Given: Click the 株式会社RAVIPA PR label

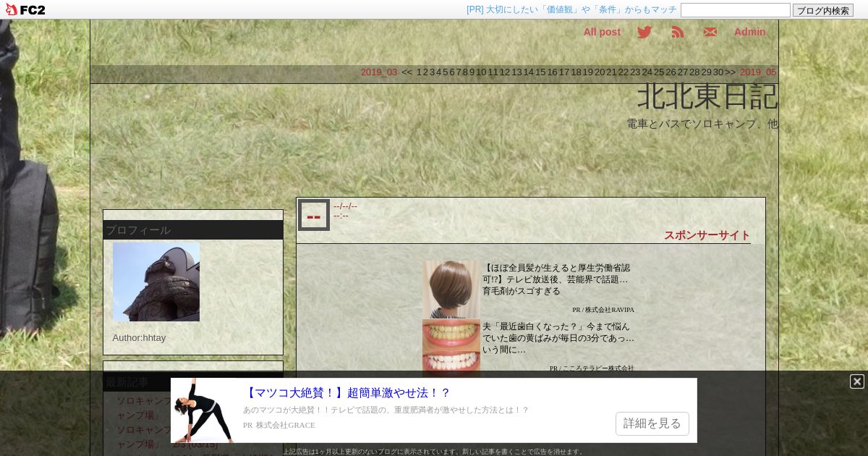Looking at the screenshot, I should pyautogui.click(x=603, y=310).
